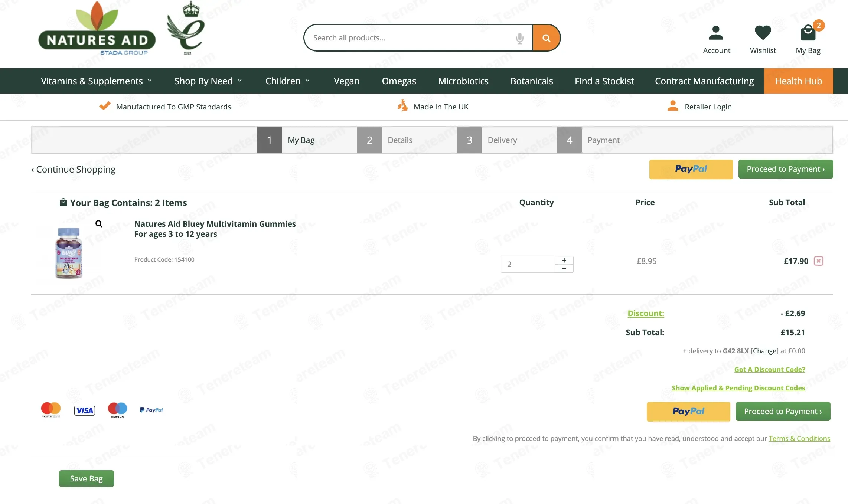Screen dimensions: 848x504
Task: Click bottom PayPal checkout button
Action: coord(688,411)
